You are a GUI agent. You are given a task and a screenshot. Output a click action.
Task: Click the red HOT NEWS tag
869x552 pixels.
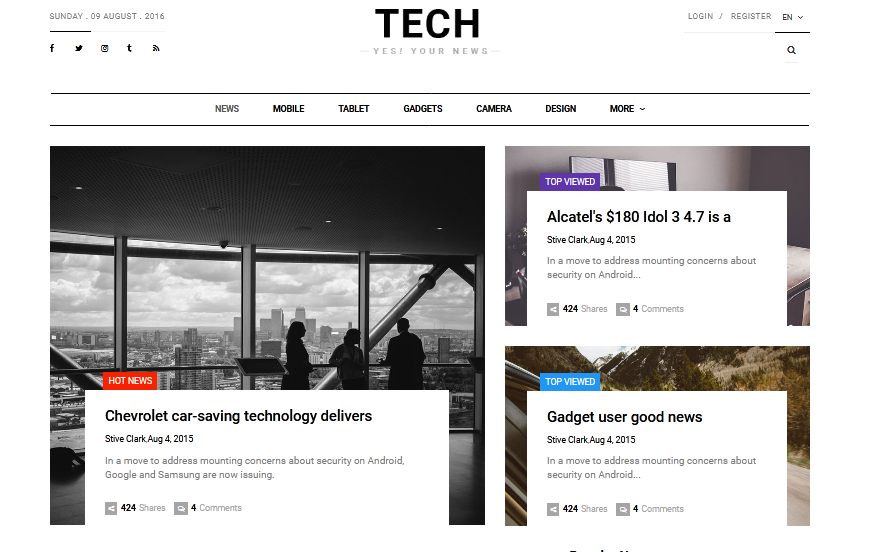130,381
